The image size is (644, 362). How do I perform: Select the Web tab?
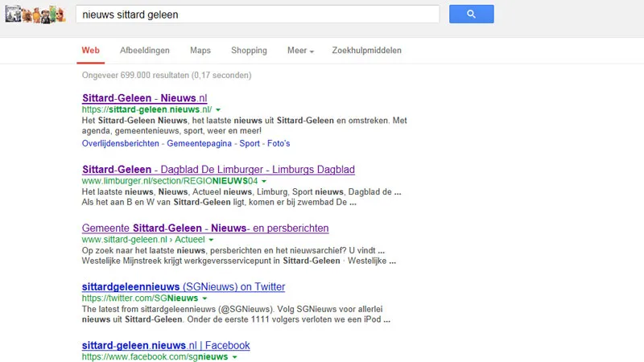[x=90, y=51]
